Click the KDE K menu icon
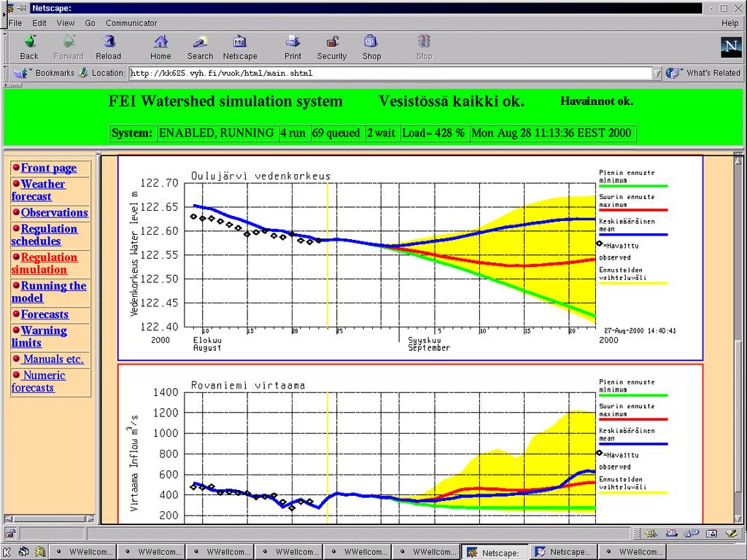Viewport: 747px width, 560px height. click(7, 553)
